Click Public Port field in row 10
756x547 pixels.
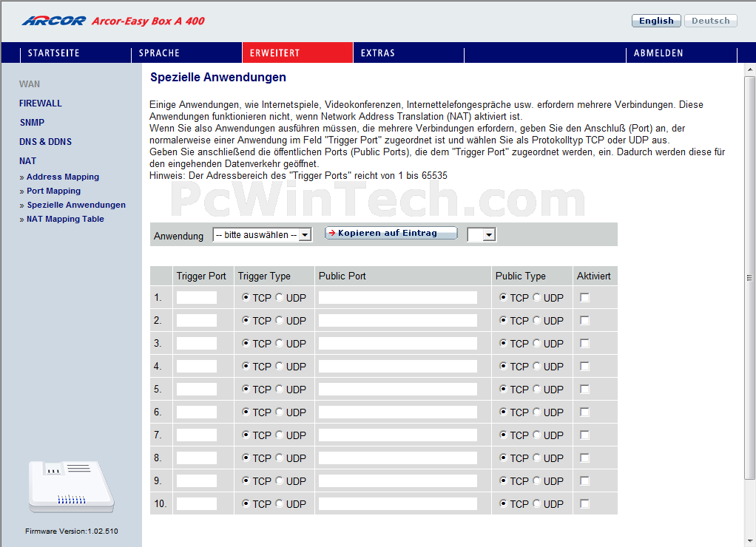[x=398, y=503]
